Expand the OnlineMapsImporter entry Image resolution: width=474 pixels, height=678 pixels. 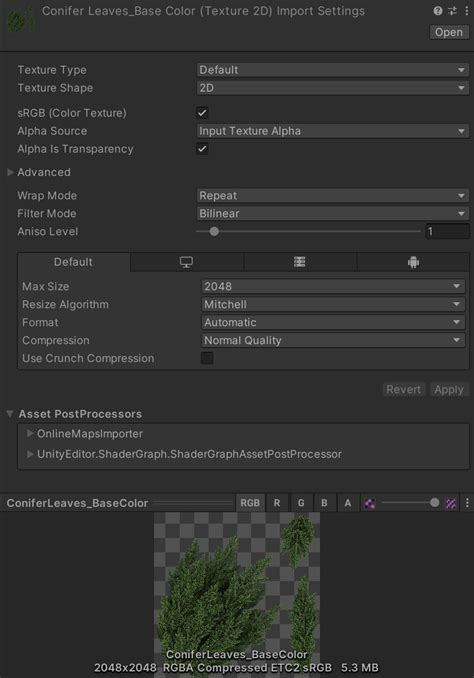[30, 433]
